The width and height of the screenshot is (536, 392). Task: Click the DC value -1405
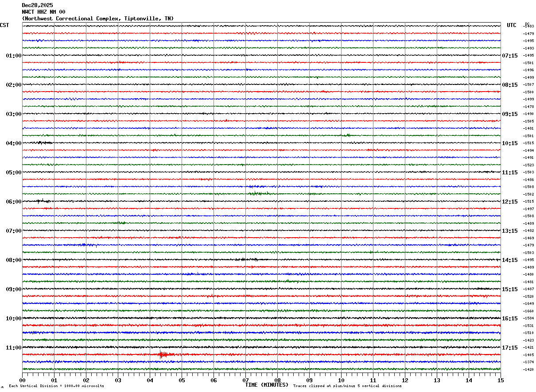point(528,355)
